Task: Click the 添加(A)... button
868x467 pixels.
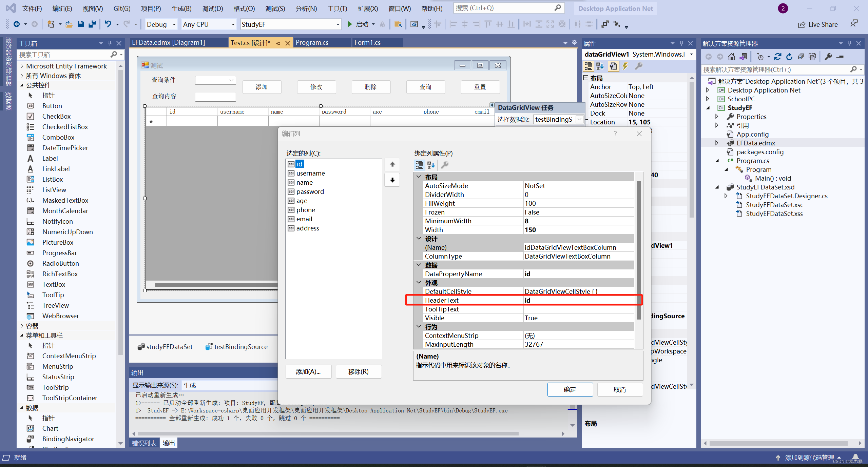Action: (308, 372)
